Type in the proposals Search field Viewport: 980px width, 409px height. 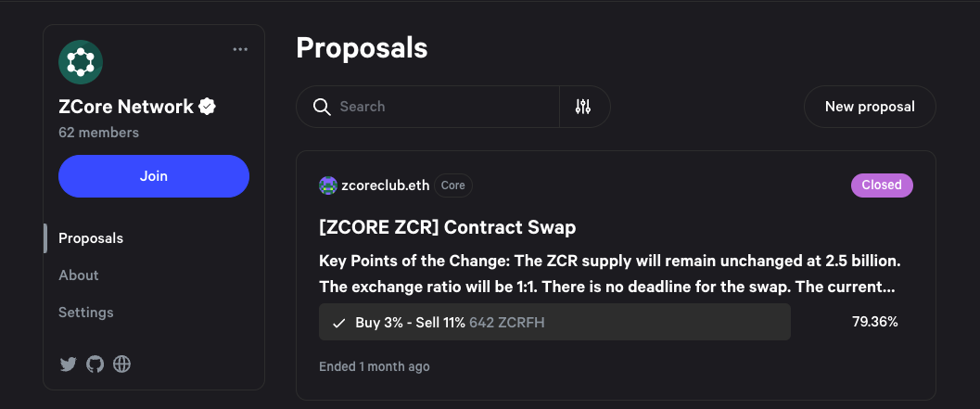[445, 107]
